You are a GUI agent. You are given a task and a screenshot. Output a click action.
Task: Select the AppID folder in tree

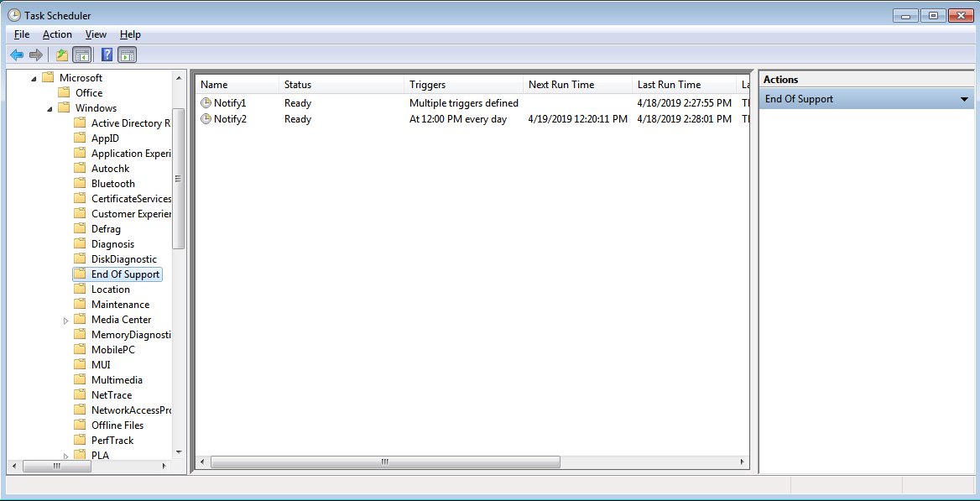point(105,138)
